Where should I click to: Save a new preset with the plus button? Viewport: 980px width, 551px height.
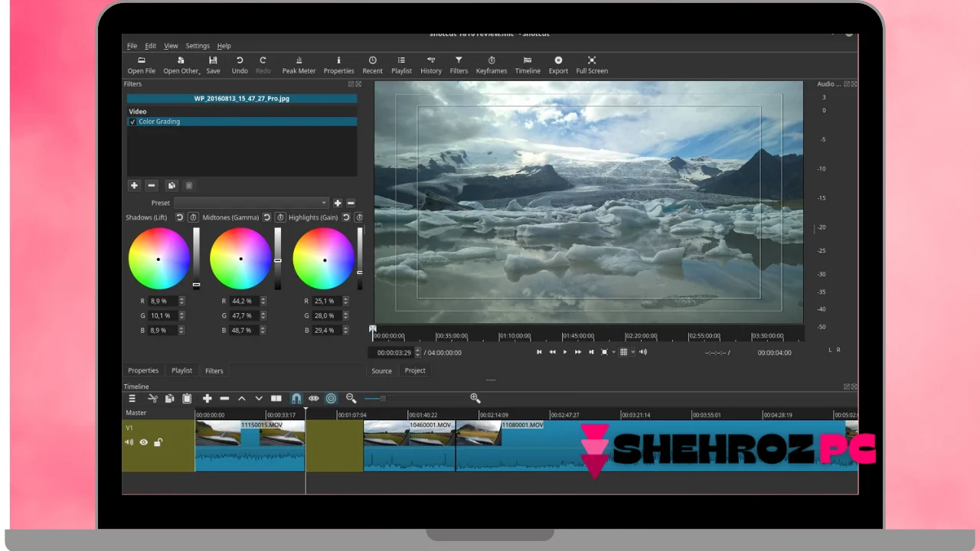point(338,203)
